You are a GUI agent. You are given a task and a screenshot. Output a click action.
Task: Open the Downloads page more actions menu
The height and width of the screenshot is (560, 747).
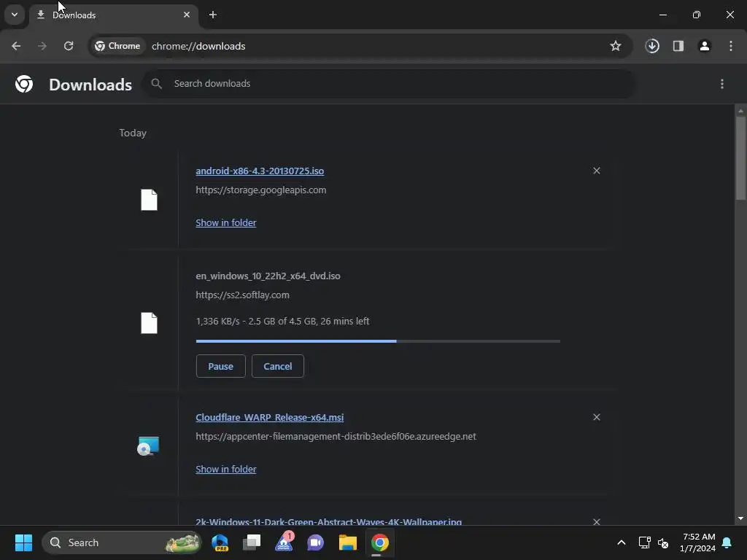(x=722, y=84)
